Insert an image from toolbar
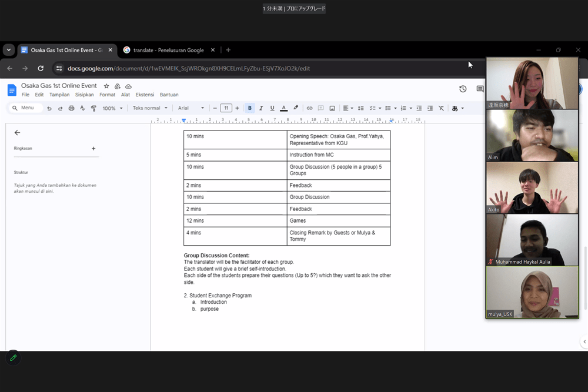The width and height of the screenshot is (588, 392). pyautogui.click(x=332, y=108)
